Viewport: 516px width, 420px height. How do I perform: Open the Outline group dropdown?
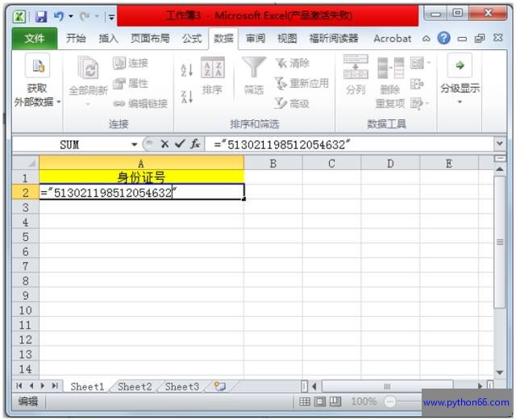(x=460, y=101)
